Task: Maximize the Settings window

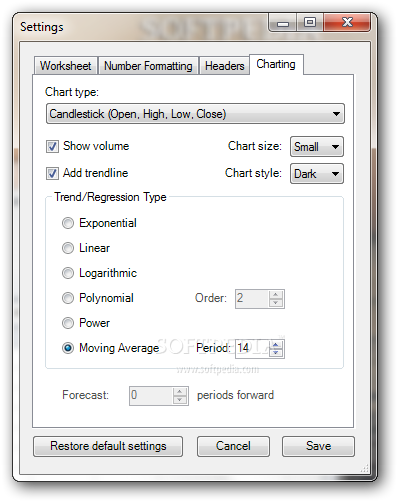Action: 310,23
